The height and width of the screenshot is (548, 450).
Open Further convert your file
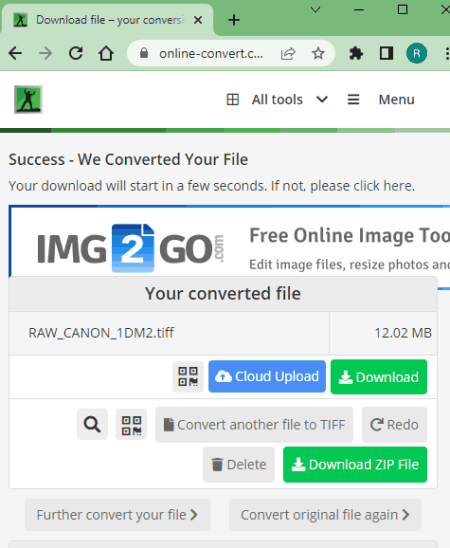click(117, 515)
